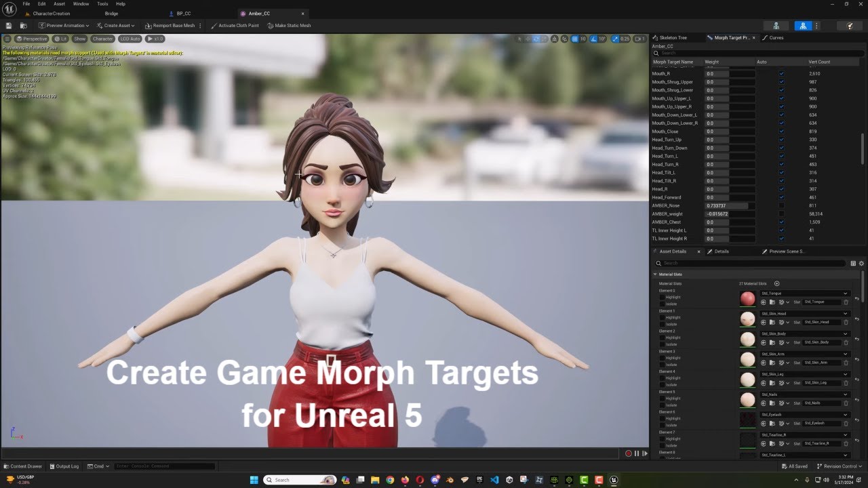Click the LOD Auto viewport button
Viewport: 868px width, 488px height.
[130, 39]
